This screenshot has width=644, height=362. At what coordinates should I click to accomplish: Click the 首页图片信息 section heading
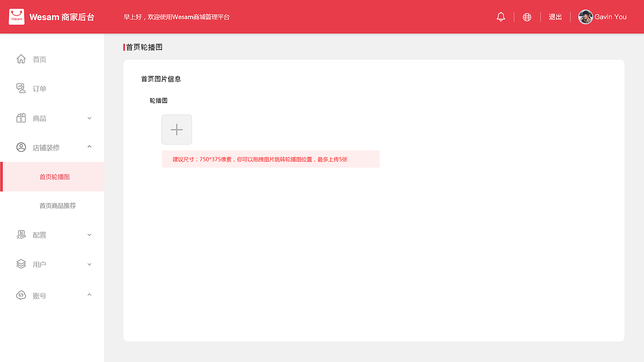[161, 79]
